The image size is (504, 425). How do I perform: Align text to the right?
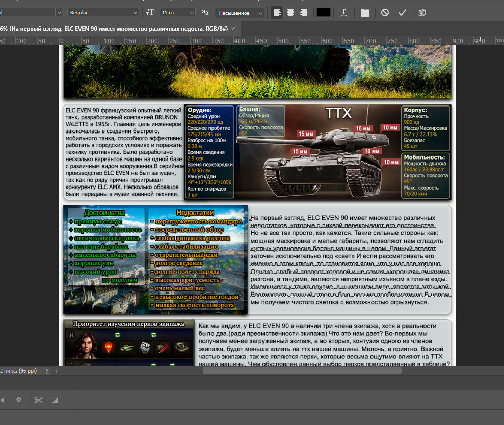click(x=303, y=13)
